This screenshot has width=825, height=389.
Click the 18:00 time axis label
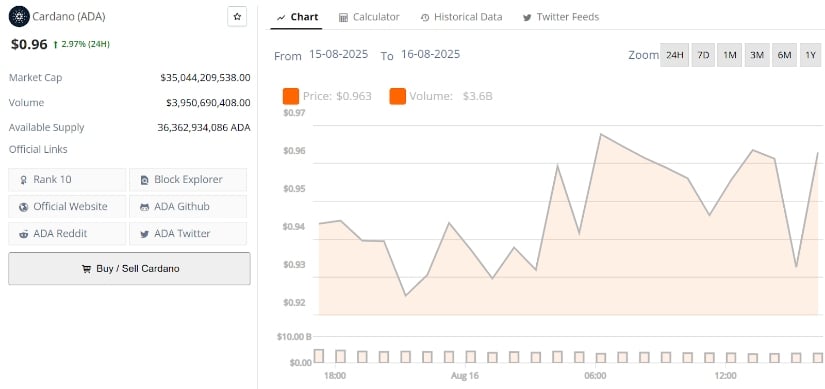point(335,376)
